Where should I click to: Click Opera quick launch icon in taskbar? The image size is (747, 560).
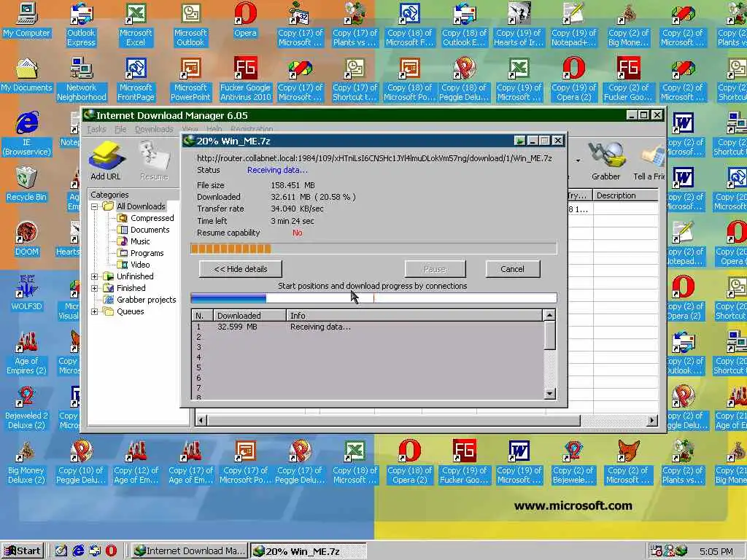pyautogui.click(x=111, y=551)
